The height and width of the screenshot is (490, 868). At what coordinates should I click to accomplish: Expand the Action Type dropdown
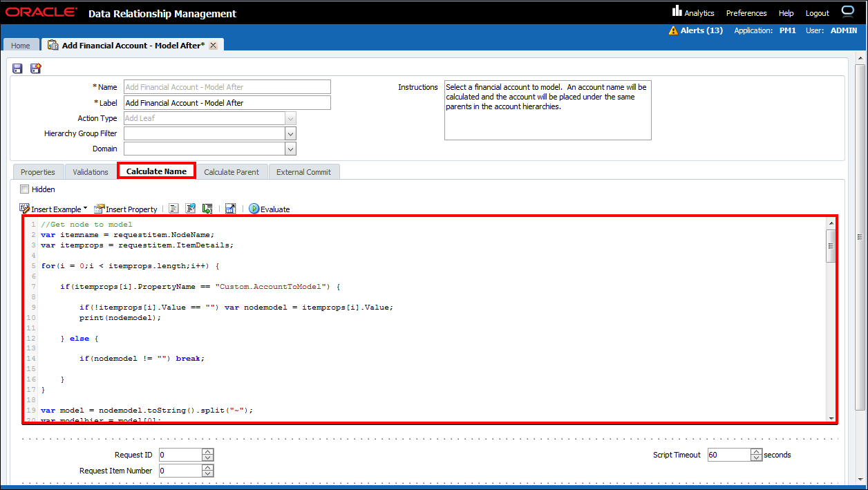[290, 118]
